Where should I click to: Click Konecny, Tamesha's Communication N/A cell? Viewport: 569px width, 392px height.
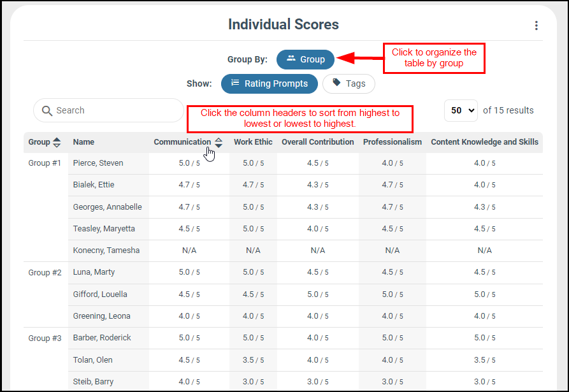click(189, 250)
